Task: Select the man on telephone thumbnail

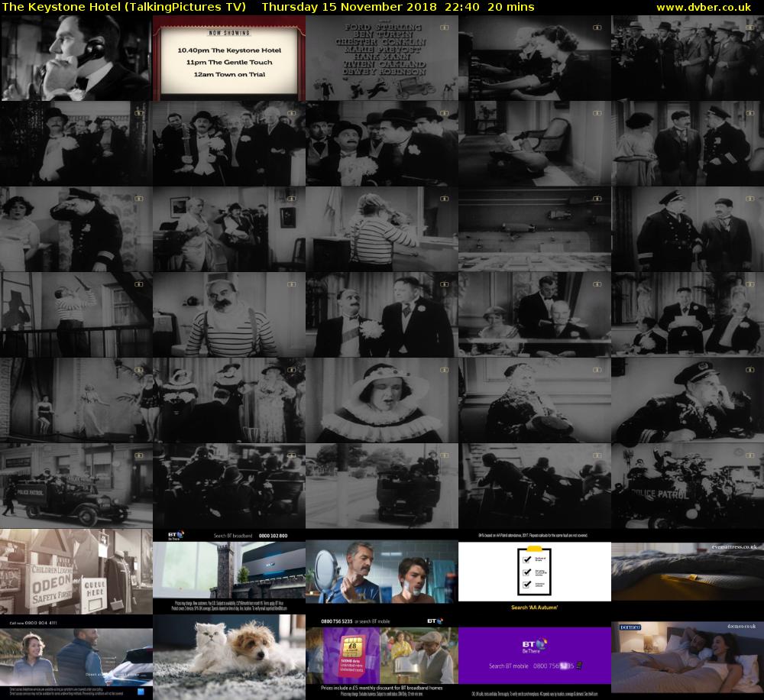Action: 76,58
